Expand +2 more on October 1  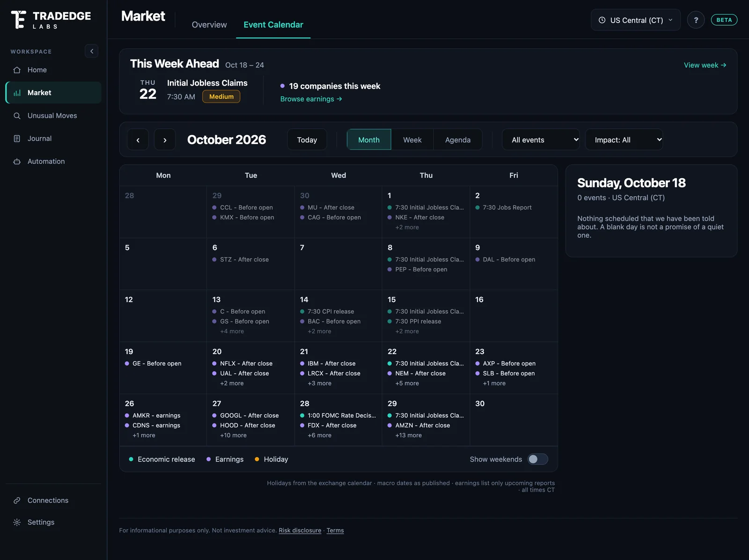pyautogui.click(x=407, y=227)
